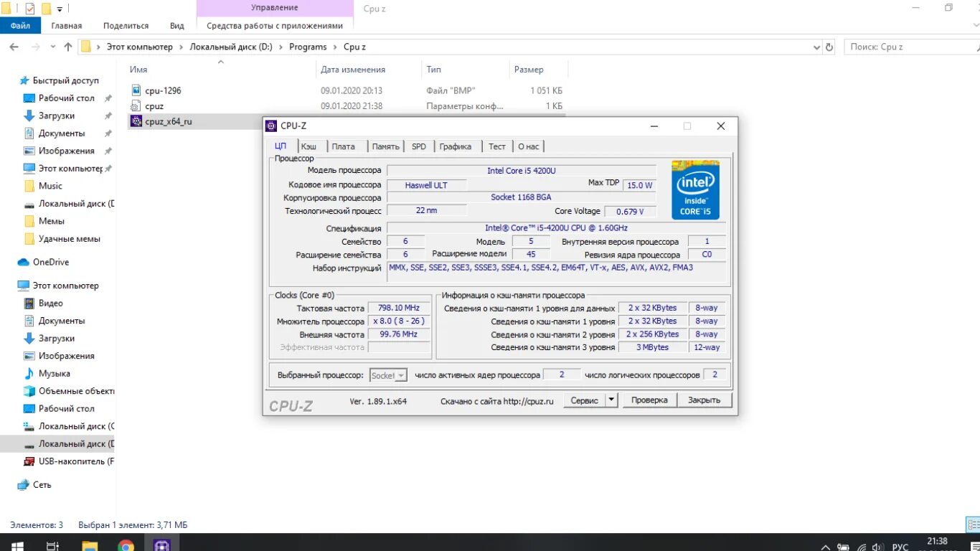The image size is (980, 551).
Task: Expand the address bar history dropdown
Action: click(x=816, y=47)
